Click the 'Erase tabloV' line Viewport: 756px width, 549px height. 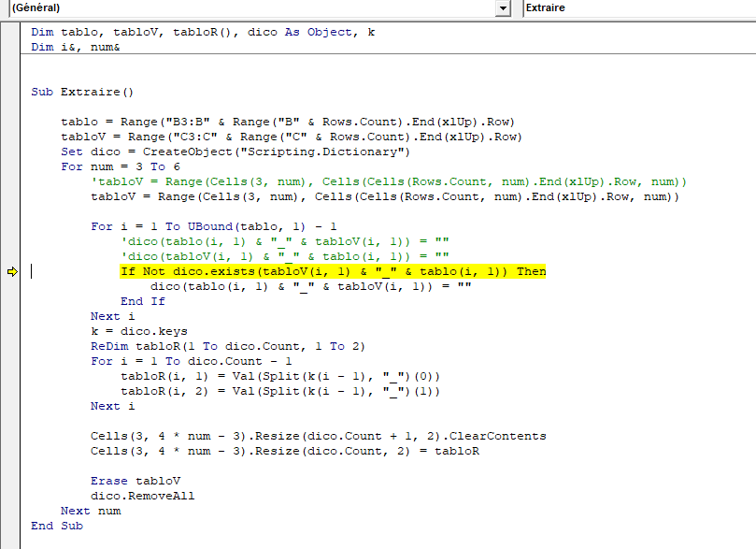coord(136,481)
